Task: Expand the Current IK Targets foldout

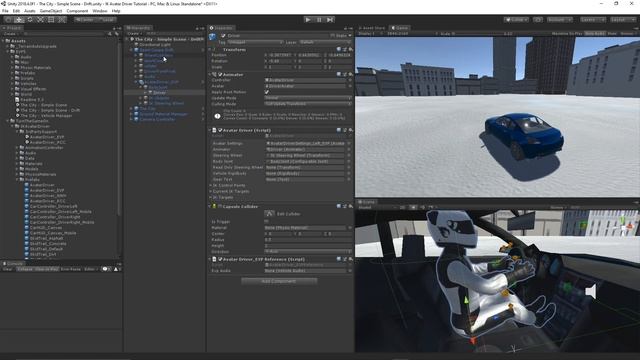Action: tap(211, 191)
